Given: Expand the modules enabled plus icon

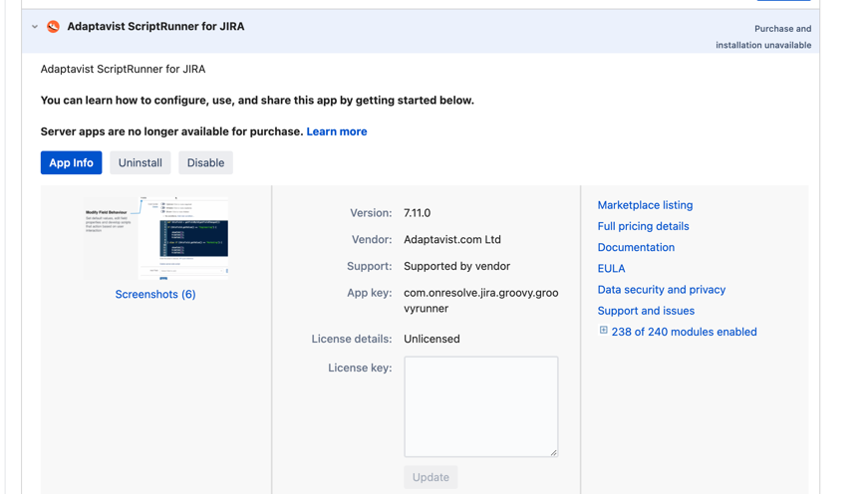Looking at the screenshot, I should click(x=603, y=331).
